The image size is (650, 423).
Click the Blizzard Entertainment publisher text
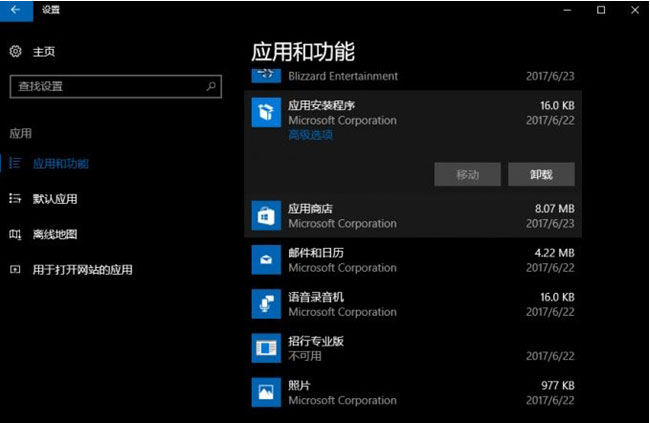coord(343,76)
